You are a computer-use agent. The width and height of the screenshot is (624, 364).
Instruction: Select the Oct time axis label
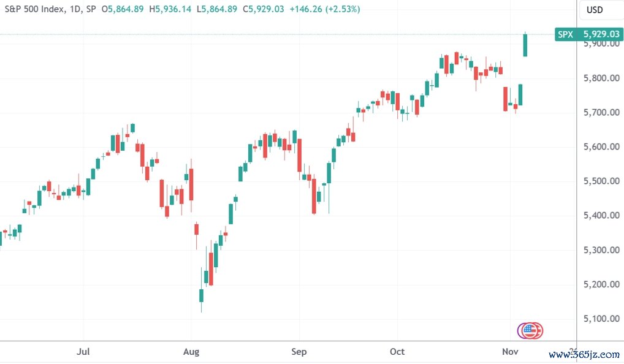(398, 352)
